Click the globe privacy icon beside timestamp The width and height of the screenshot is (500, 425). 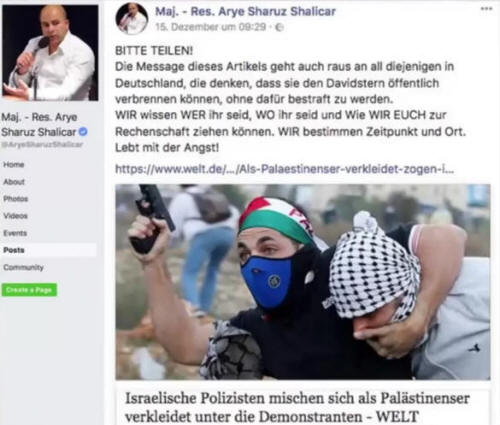pos(279,27)
